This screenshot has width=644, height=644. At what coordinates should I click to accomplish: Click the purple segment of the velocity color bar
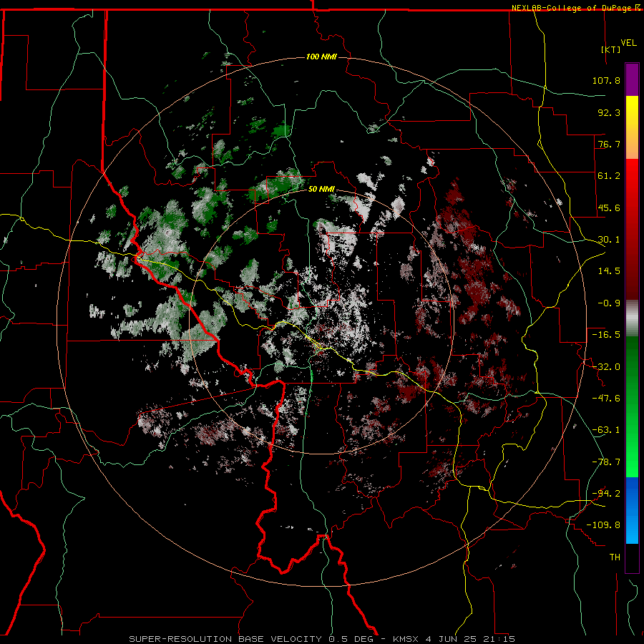coord(632,79)
